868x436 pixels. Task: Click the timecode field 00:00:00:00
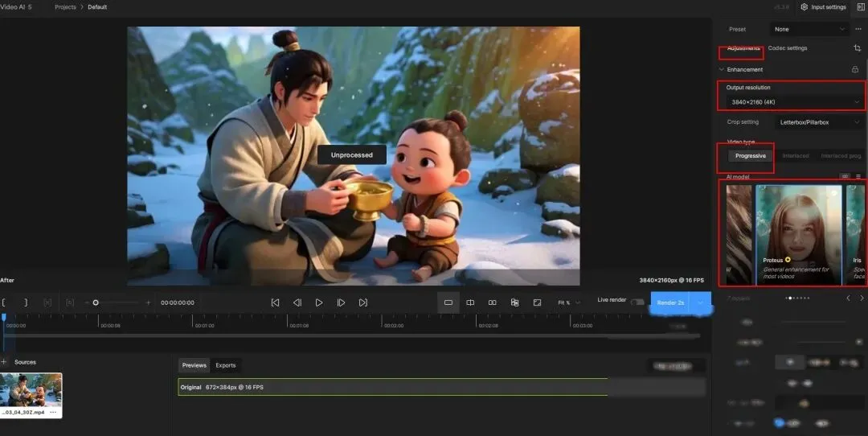pos(177,302)
